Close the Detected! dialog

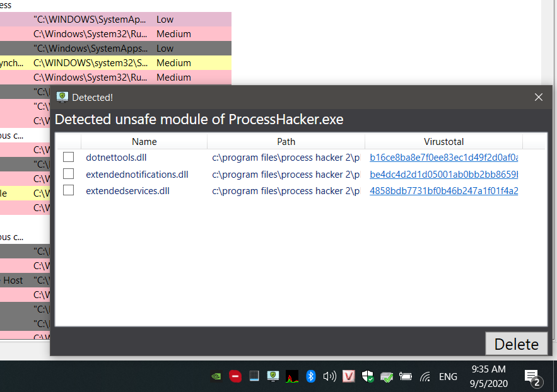click(x=539, y=97)
